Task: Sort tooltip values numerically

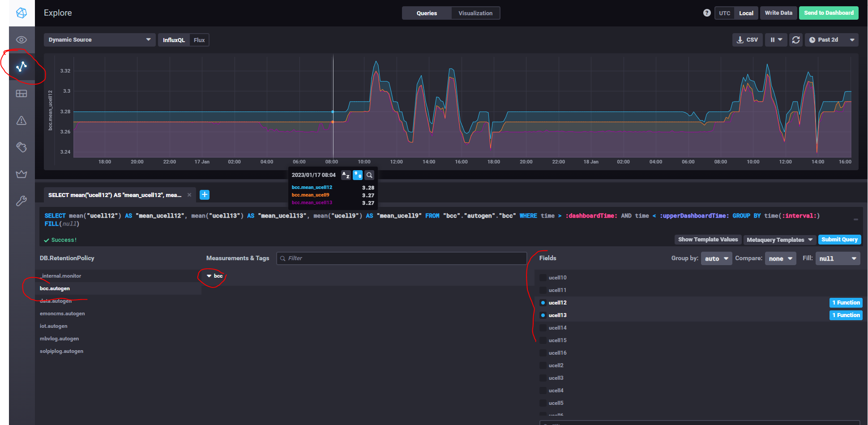Action: [x=358, y=175]
